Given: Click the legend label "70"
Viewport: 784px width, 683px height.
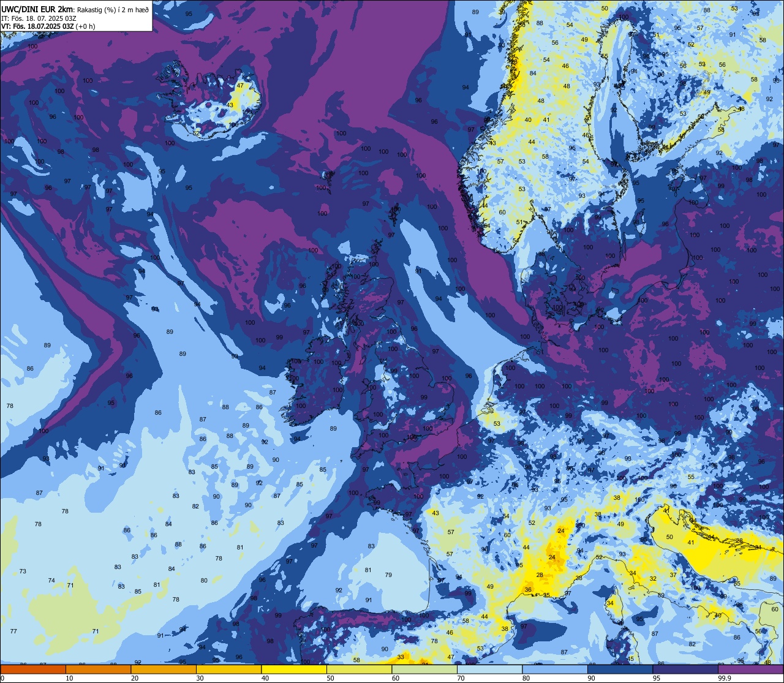Looking at the screenshot, I should pyautogui.click(x=461, y=678).
